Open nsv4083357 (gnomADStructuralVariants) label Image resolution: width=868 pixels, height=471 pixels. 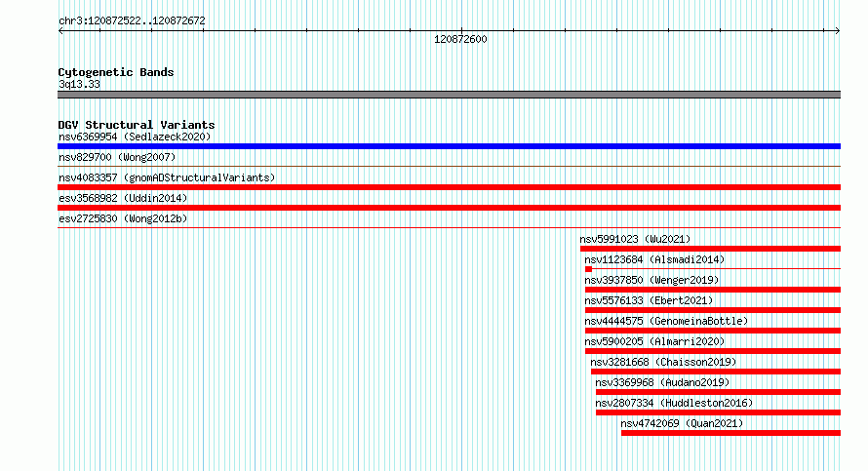(x=167, y=177)
